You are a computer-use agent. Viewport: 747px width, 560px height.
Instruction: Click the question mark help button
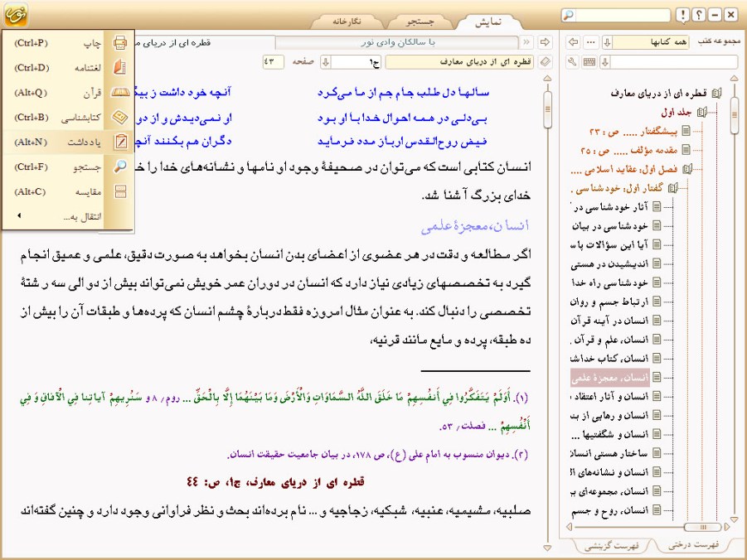(698, 15)
